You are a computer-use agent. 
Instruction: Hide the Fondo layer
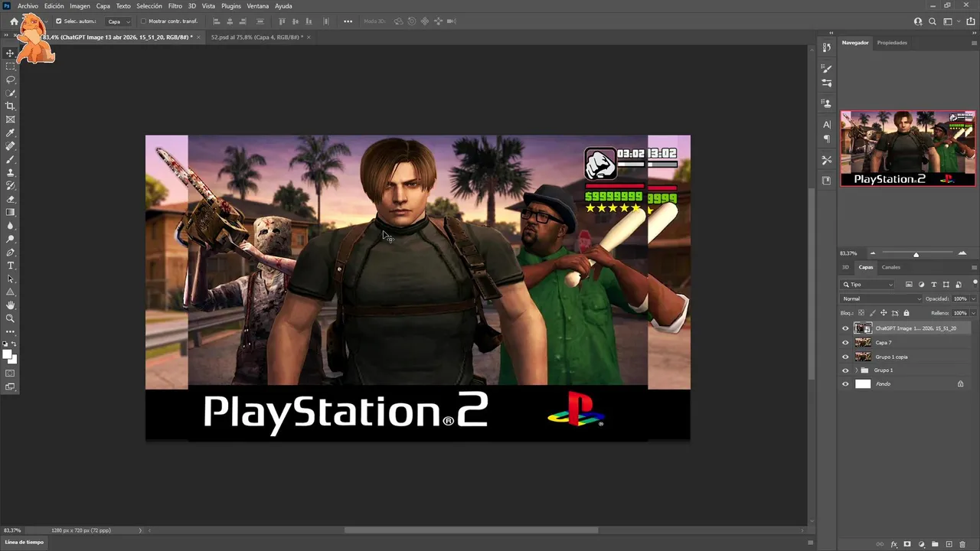tap(845, 384)
